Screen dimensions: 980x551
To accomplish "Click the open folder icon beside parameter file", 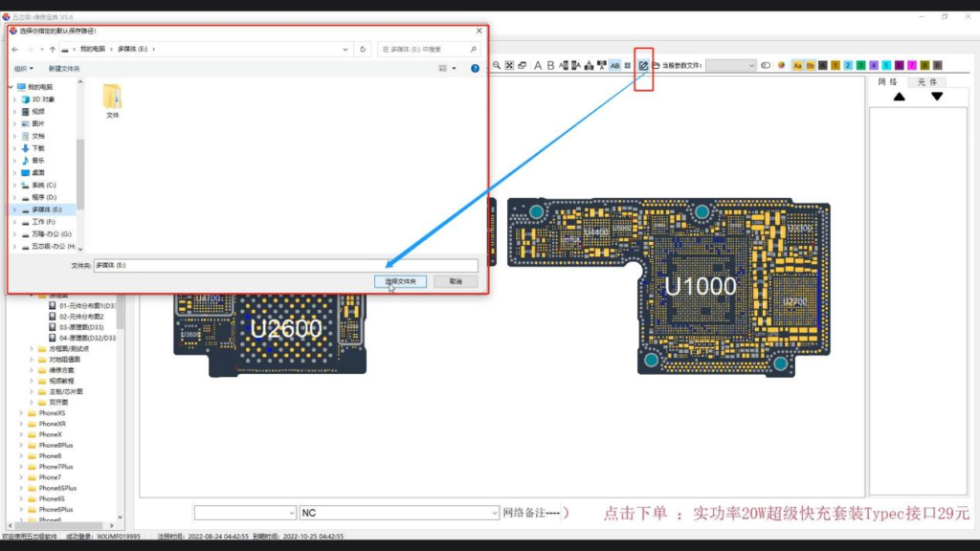I will 656,65.
